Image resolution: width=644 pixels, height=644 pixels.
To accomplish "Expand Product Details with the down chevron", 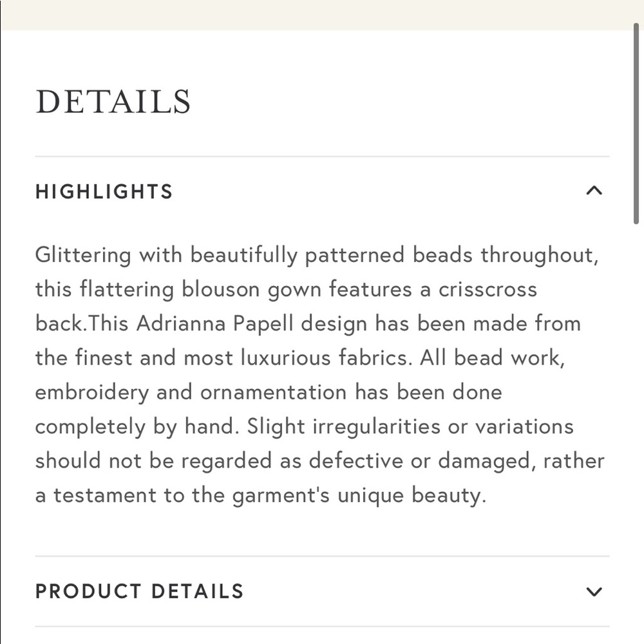I will [x=594, y=591].
